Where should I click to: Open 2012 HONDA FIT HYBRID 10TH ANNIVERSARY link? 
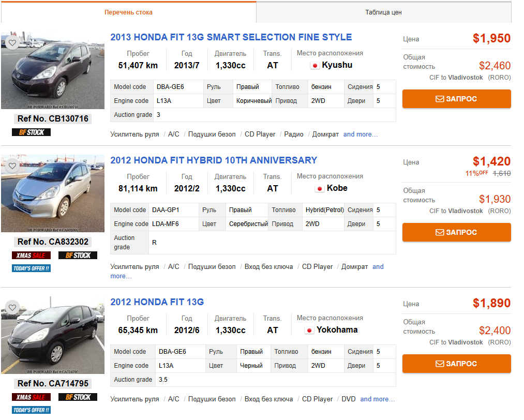click(x=214, y=160)
